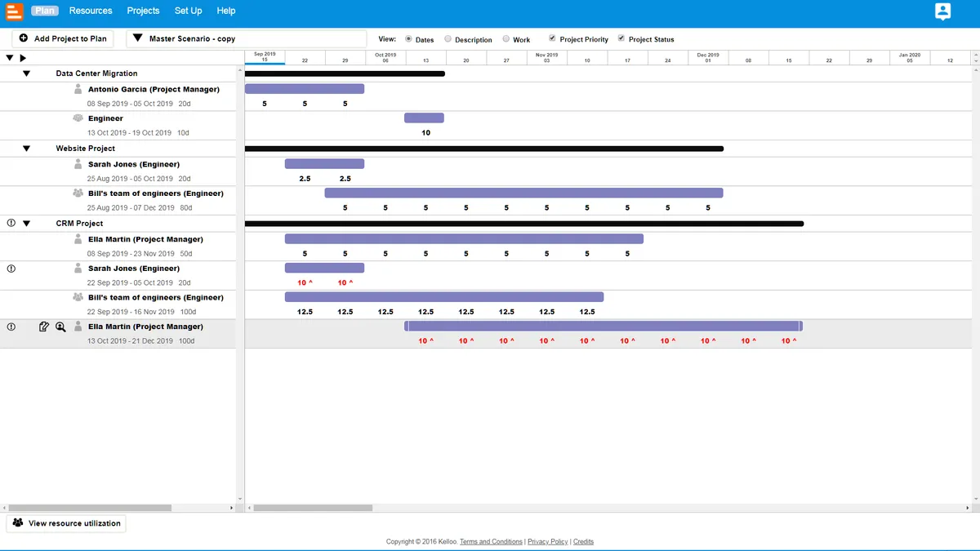Select the Work view radio button
The width and height of the screenshot is (980, 551).
[x=506, y=38]
